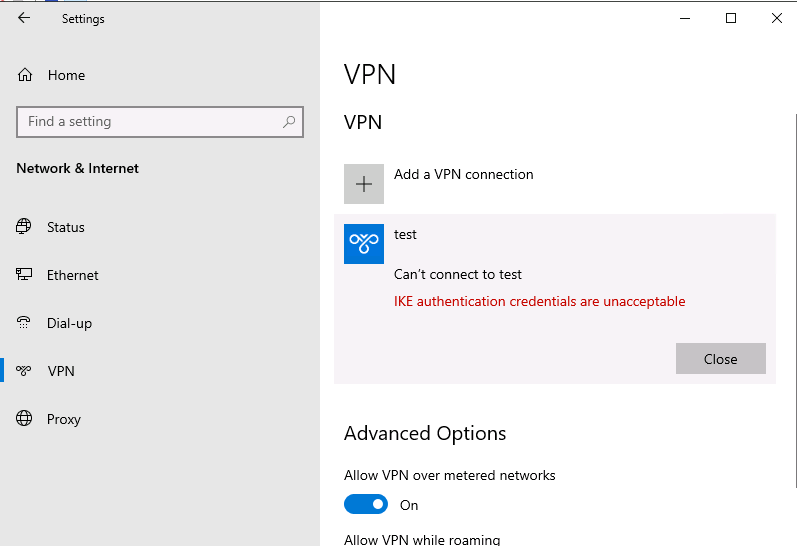The height and width of the screenshot is (546, 797).
Task: Click the blue test VPN connection icon
Action: pyautogui.click(x=364, y=244)
